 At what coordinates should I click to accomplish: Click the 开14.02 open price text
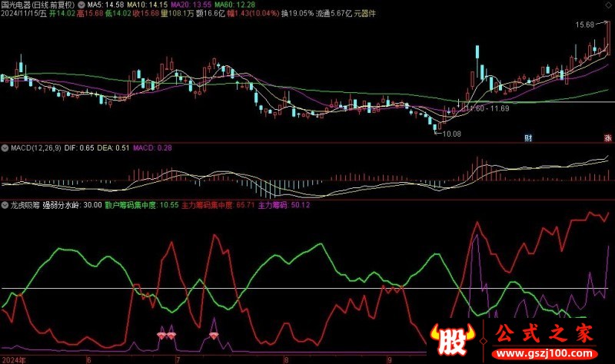(x=62, y=14)
